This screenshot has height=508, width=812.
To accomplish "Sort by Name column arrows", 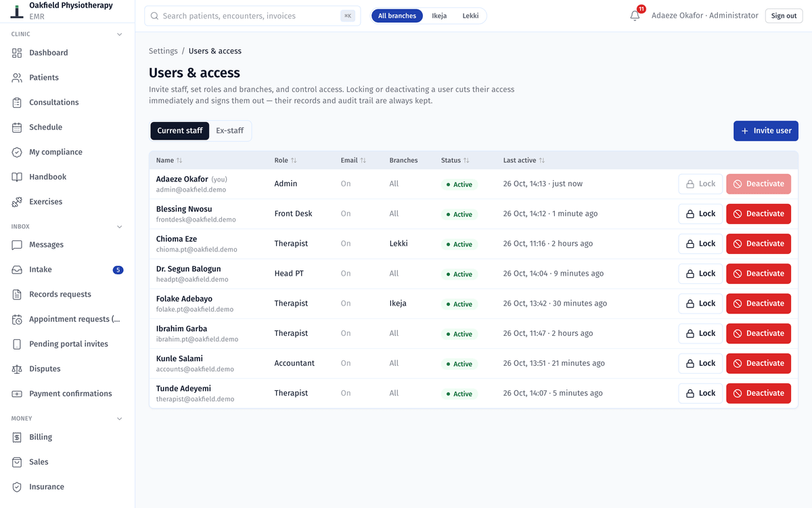I will click(x=179, y=161).
